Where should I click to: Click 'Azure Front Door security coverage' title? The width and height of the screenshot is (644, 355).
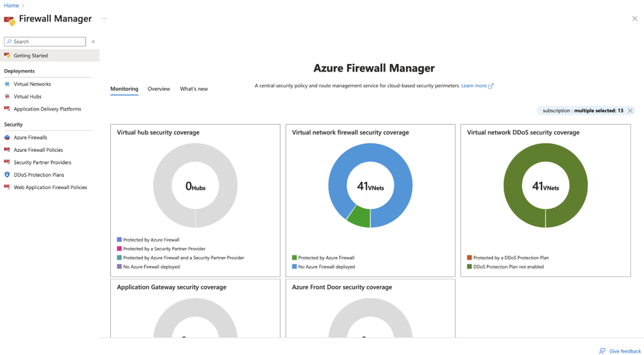(x=342, y=287)
